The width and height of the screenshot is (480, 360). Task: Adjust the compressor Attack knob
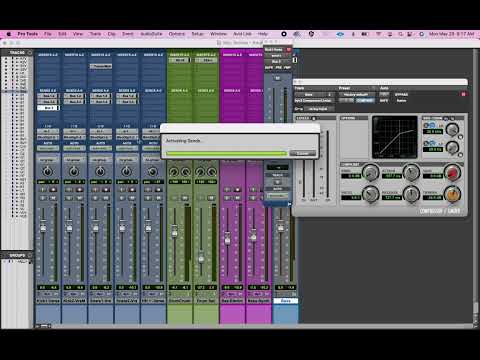coord(411,172)
